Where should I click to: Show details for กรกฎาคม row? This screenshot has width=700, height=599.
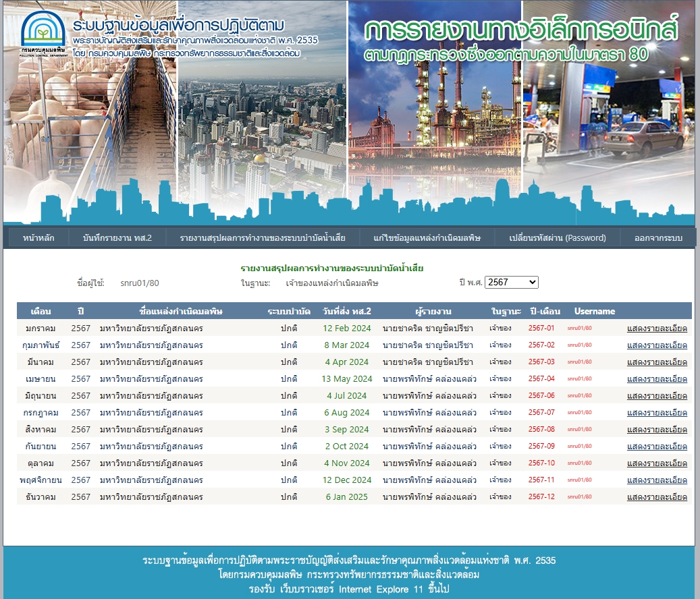point(657,413)
